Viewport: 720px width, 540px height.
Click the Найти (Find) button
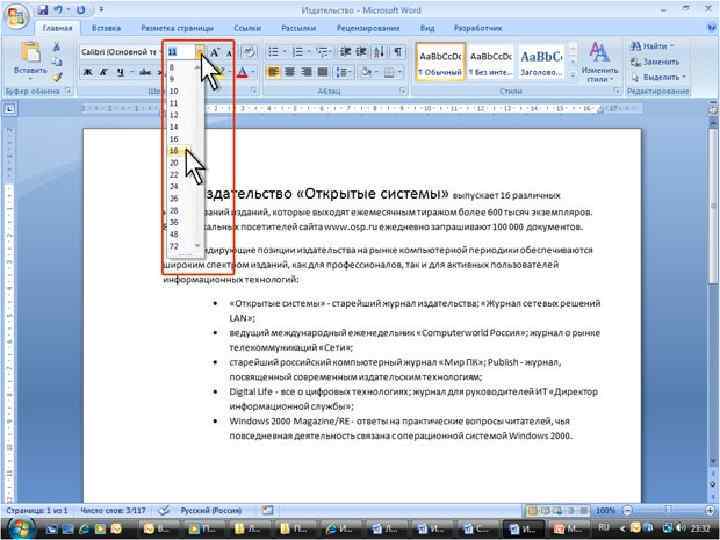point(652,46)
